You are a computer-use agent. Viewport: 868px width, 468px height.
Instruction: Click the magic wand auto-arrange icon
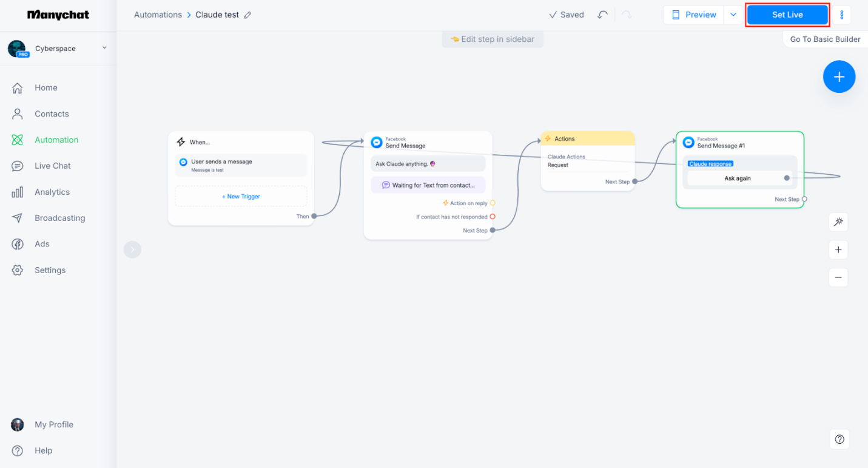(838, 222)
